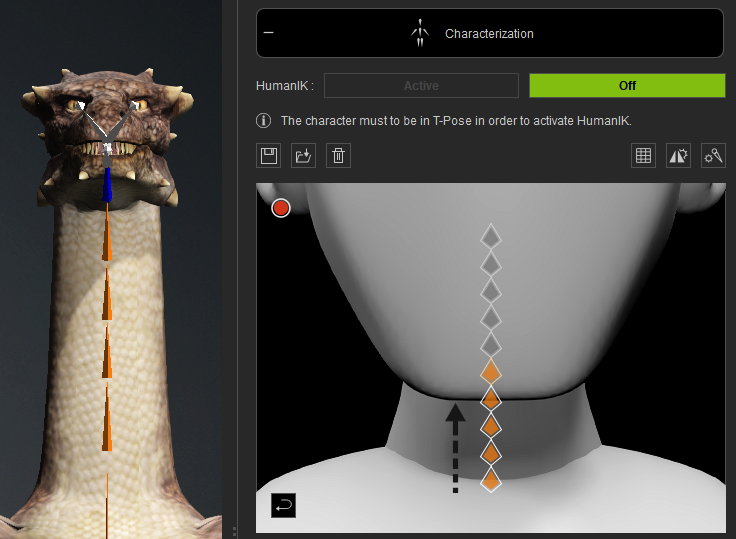Screen dimensions: 736x539
Task: Select the third gray neck bone slot
Action: click(491, 291)
